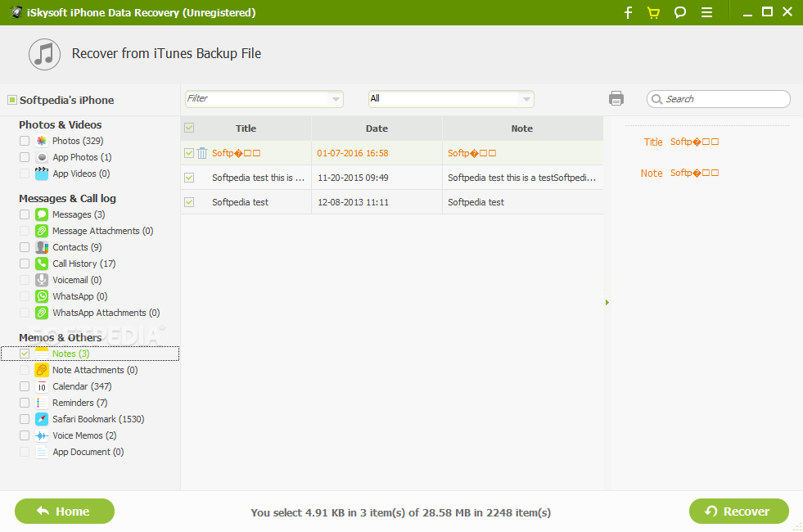Open the hamburger menu in title bar

coord(706,12)
